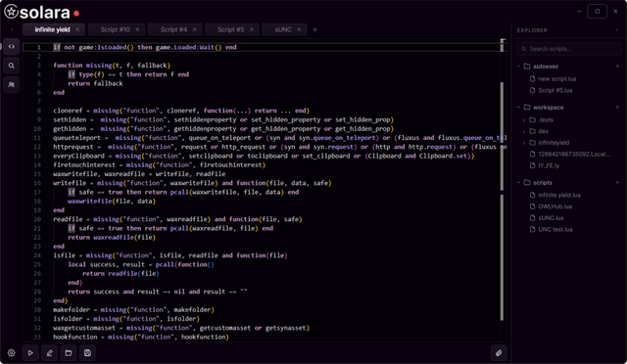
Task: Close the infinite yield tab
Action: [x=77, y=29]
